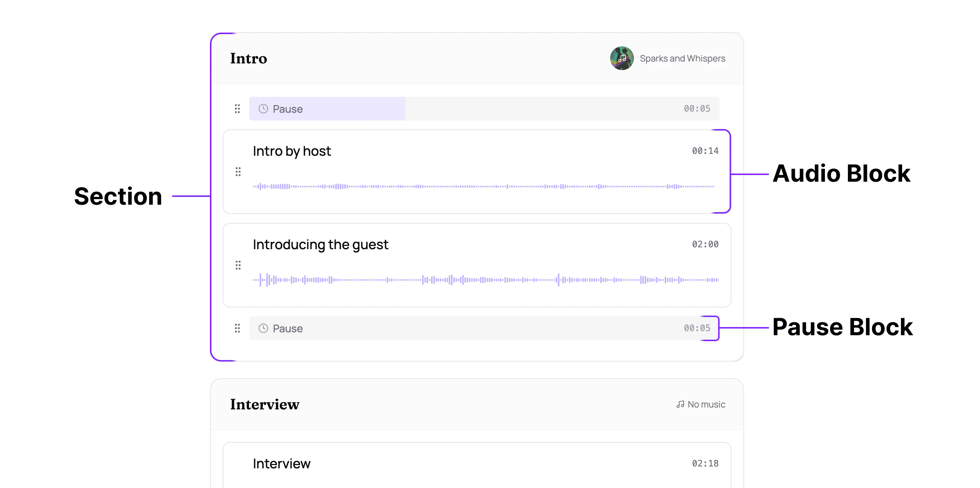Click the 00:14 duration of Intro by host
980x488 pixels.
coord(706,151)
